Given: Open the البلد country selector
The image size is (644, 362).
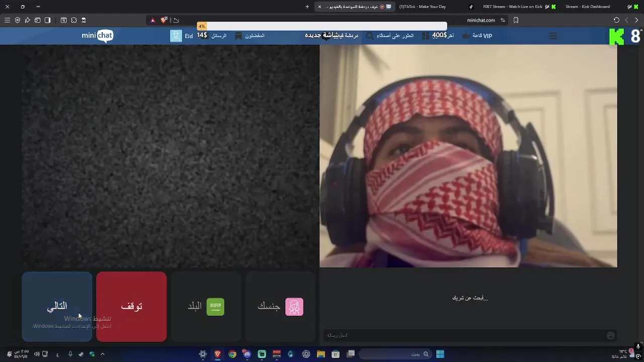Looking at the screenshot, I should [206, 307].
